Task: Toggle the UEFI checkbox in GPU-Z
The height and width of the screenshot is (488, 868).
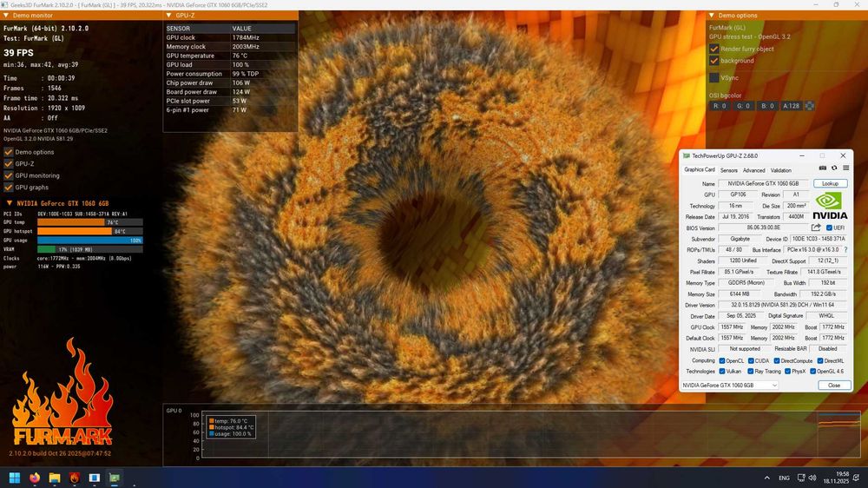Action: click(829, 228)
